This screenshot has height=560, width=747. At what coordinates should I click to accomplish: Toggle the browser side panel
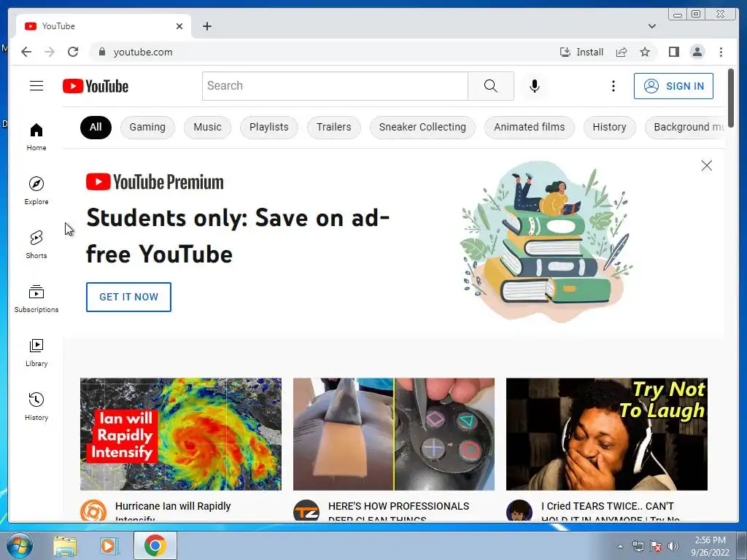tap(673, 52)
